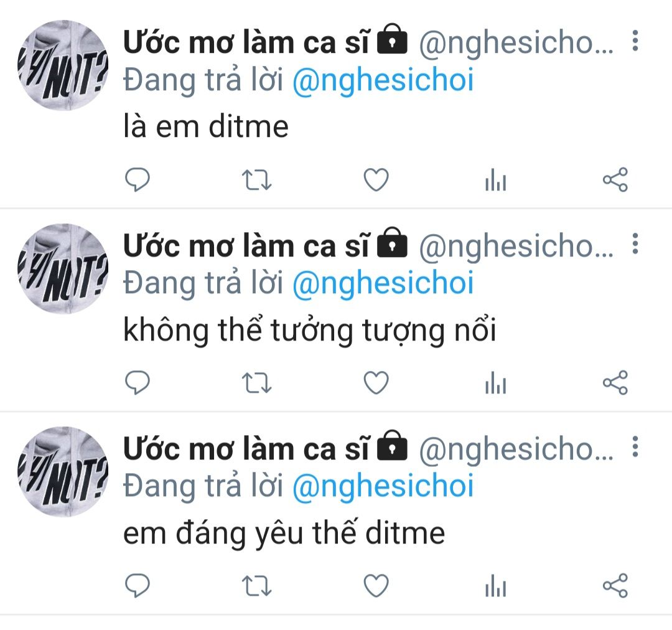Open more options for 'là em ditme' tweet

[635, 41]
